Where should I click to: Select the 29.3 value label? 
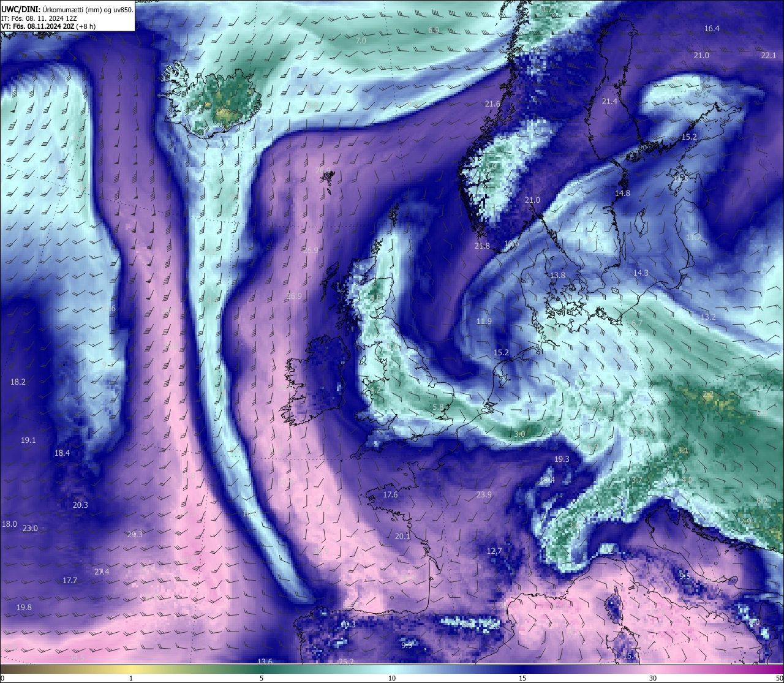tap(135, 534)
